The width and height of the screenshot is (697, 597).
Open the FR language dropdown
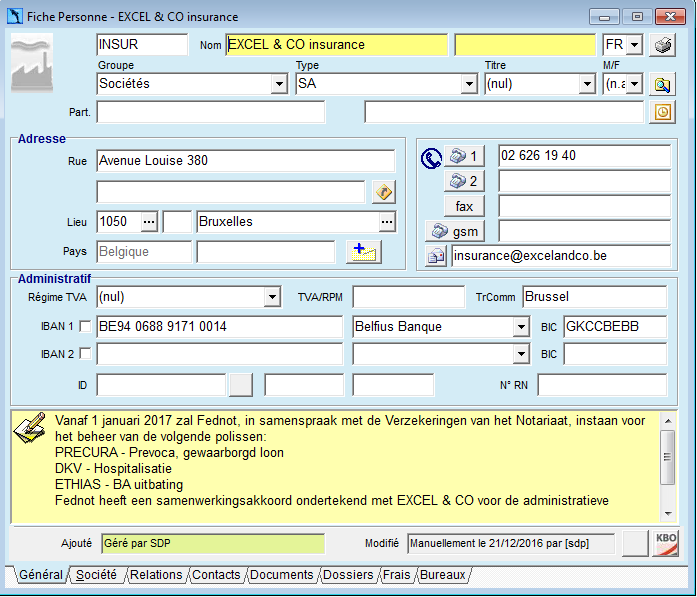634,45
